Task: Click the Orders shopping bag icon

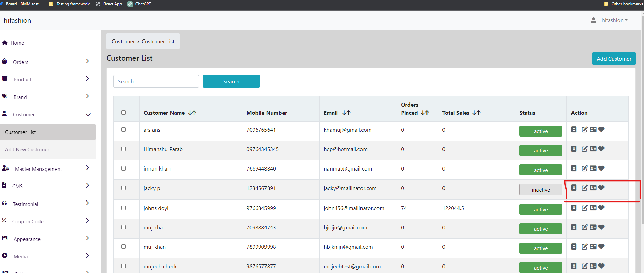Action: pyautogui.click(x=4, y=61)
